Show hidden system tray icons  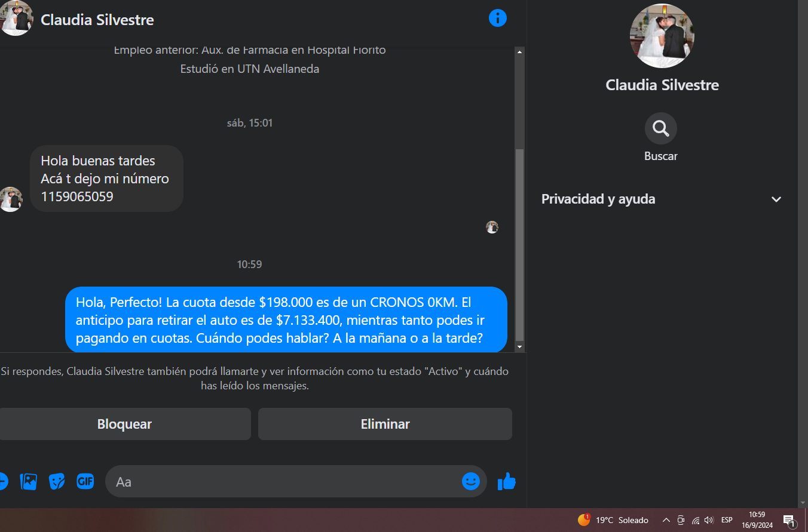pos(666,520)
